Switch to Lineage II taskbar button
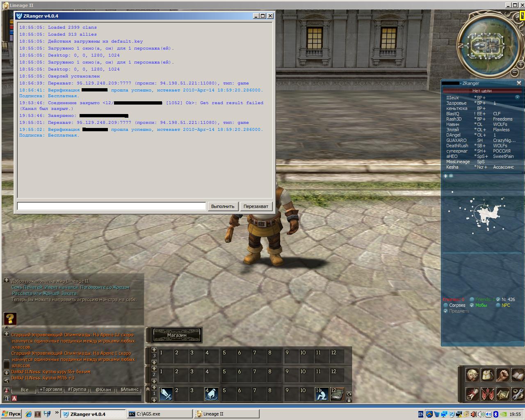The height and width of the screenshot is (420, 525). (x=226, y=414)
